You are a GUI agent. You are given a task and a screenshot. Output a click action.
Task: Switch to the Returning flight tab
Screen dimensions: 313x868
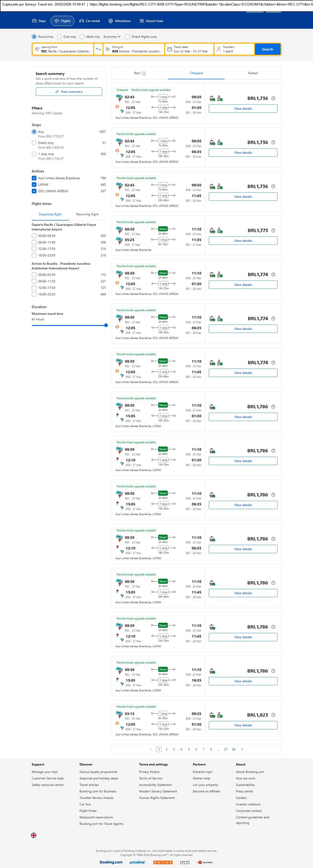(x=87, y=214)
